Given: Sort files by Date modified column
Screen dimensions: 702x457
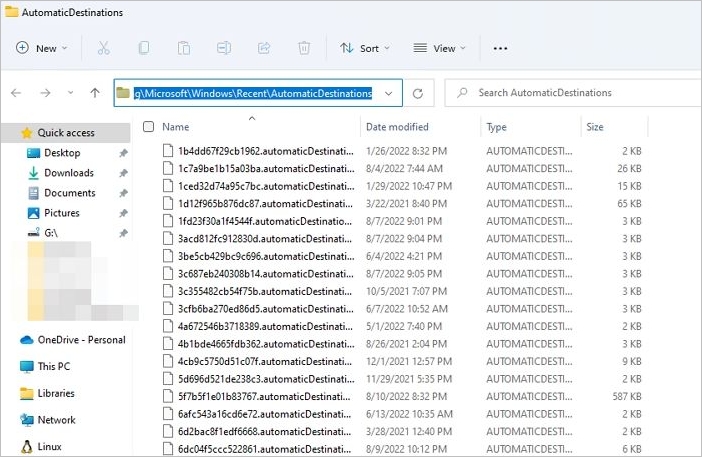Looking at the screenshot, I should point(397,127).
